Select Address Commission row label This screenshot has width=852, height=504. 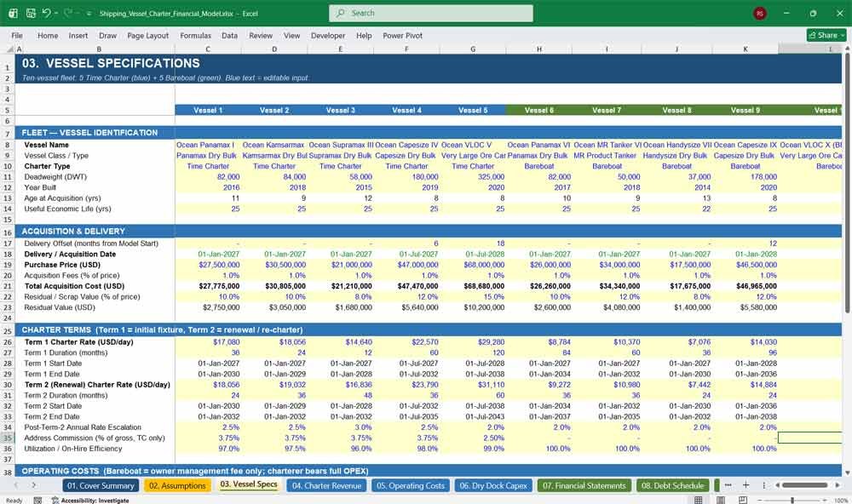(95, 438)
